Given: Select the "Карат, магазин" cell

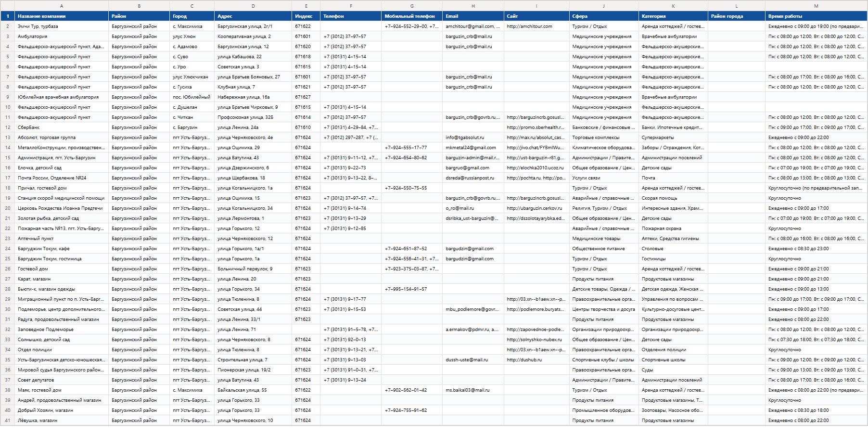Looking at the screenshot, I should point(62,279).
